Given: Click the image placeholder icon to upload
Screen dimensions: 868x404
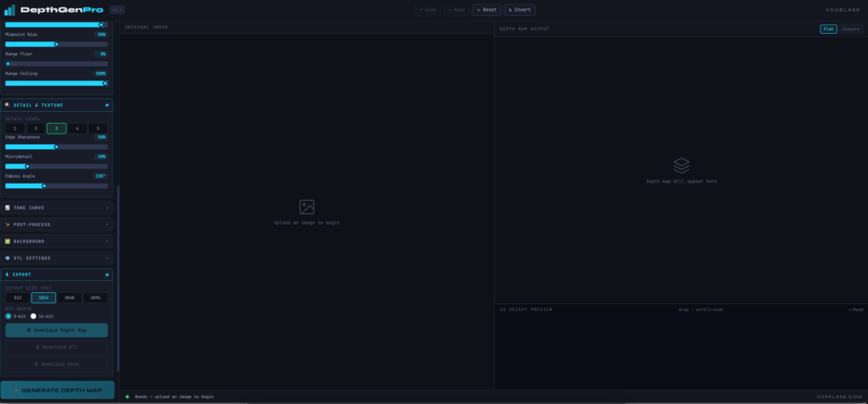Looking at the screenshot, I should 307,207.
